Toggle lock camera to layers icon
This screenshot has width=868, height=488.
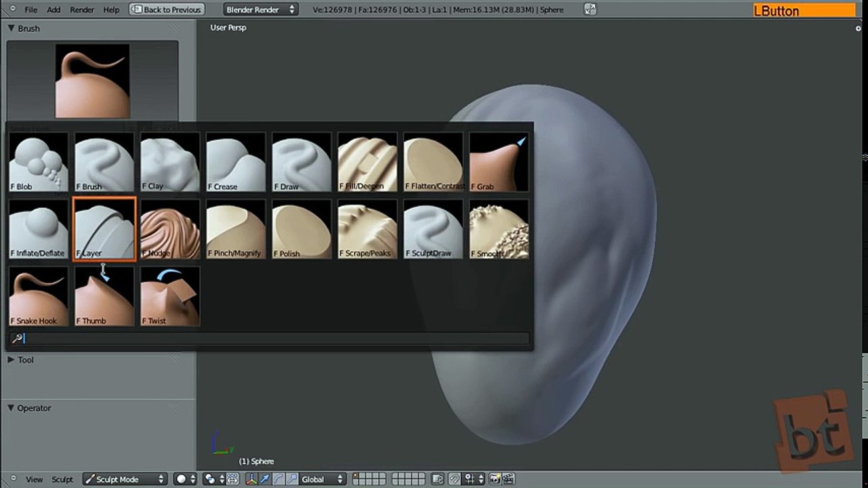(x=438, y=479)
